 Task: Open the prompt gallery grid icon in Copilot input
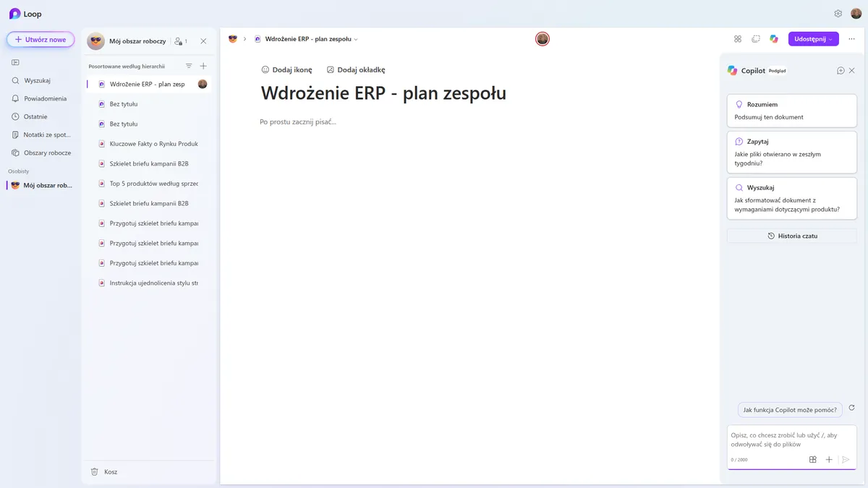(813, 460)
